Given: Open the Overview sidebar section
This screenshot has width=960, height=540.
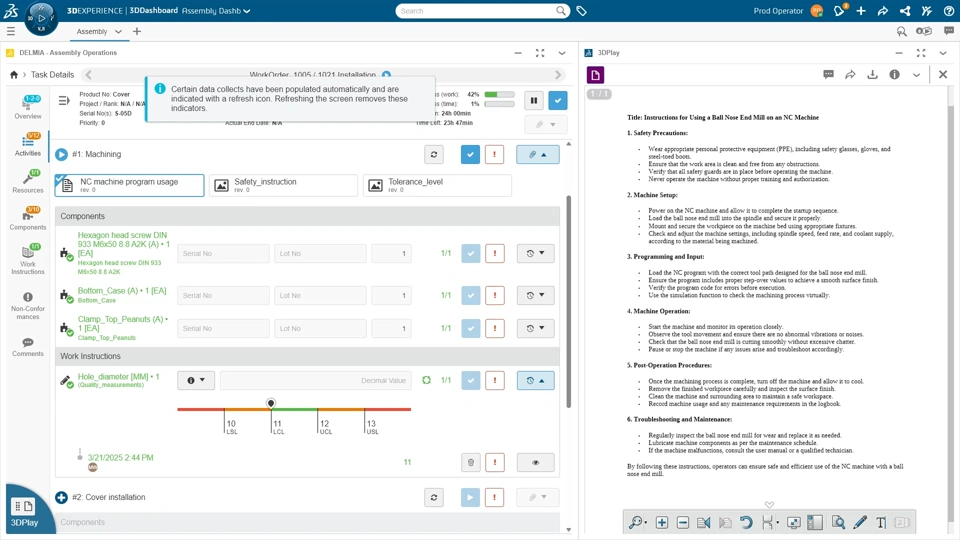Looking at the screenshot, I should coord(28,107).
